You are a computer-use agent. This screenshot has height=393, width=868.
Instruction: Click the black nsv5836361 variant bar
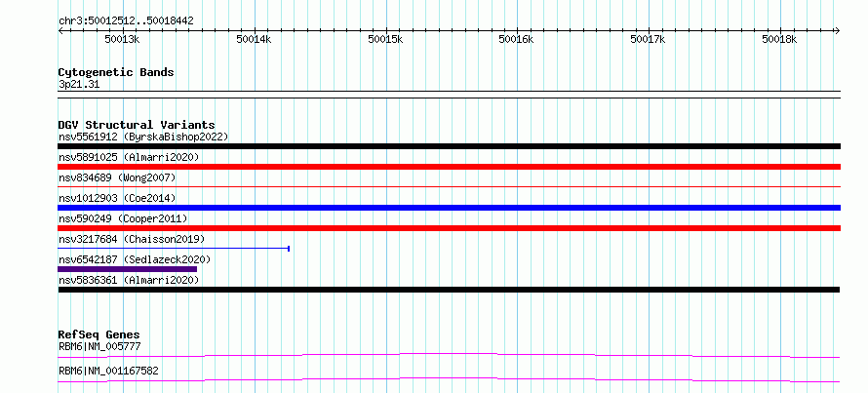click(449, 290)
